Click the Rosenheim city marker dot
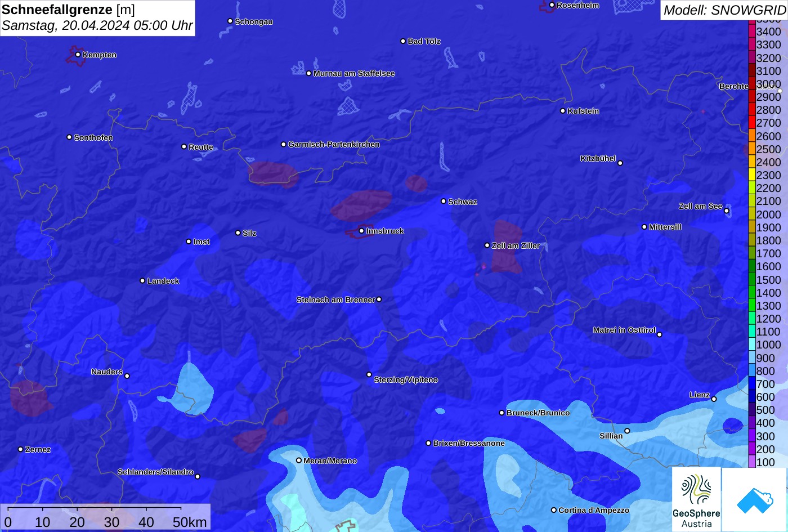The image size is (788, 532). [x=552, y=5]
